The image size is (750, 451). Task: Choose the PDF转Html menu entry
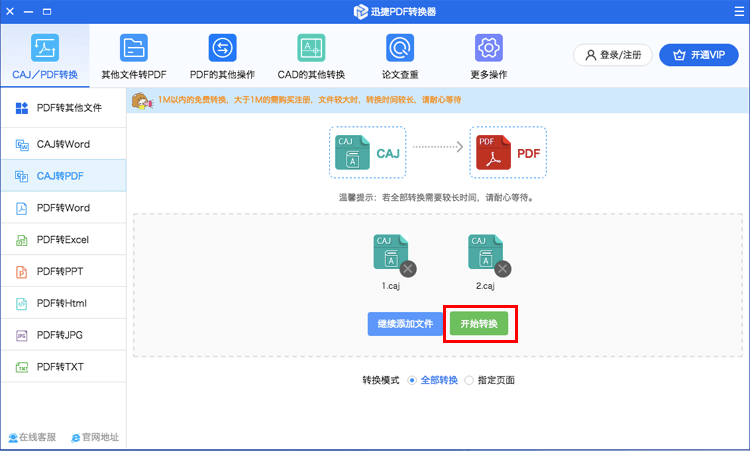64,303
